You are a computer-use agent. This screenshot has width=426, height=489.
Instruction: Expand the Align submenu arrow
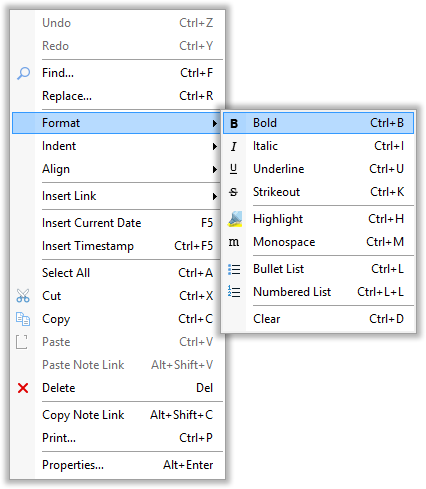click(x=215, y=170)
